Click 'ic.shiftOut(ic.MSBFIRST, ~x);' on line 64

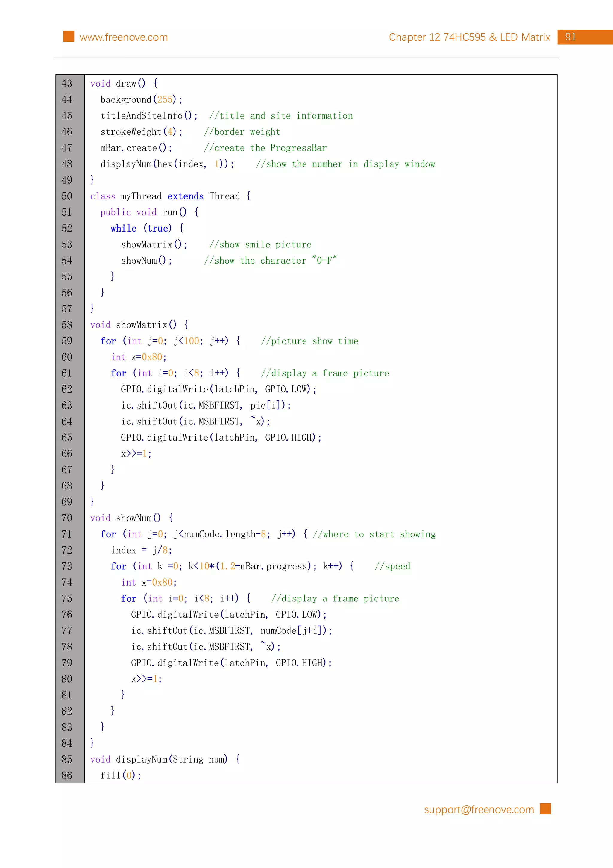click(195, 421)
